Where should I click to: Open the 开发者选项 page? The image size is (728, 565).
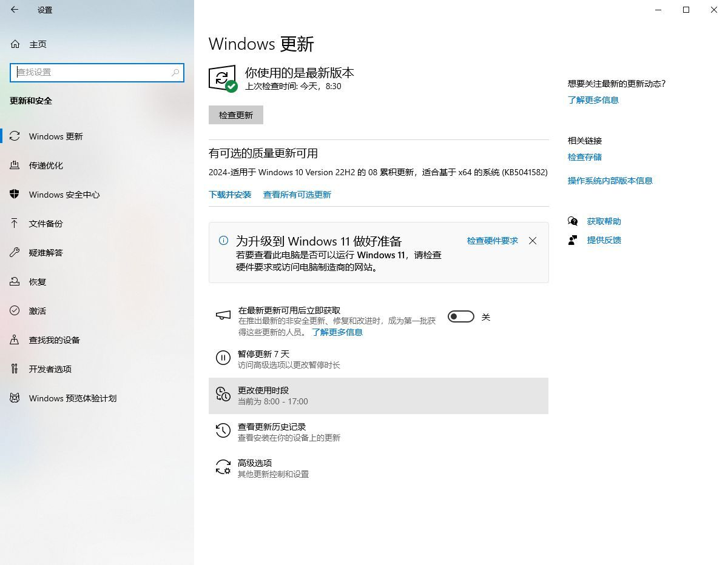(97, 369)
